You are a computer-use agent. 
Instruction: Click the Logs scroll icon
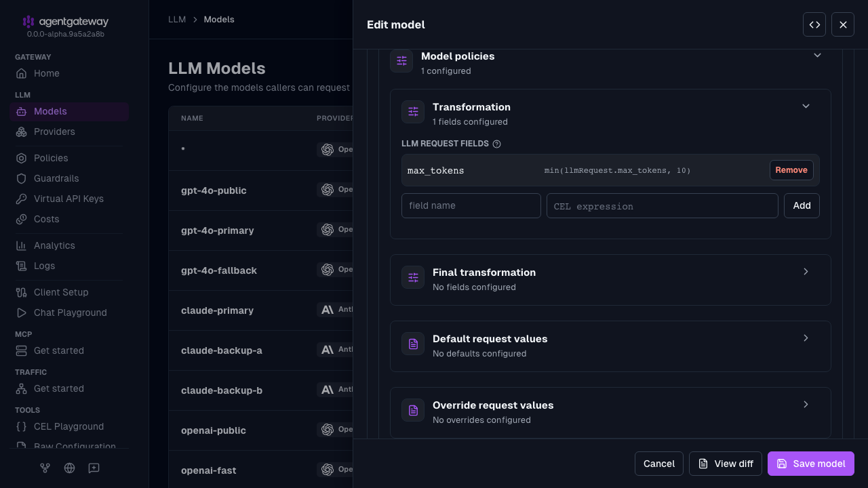(22, 266)
